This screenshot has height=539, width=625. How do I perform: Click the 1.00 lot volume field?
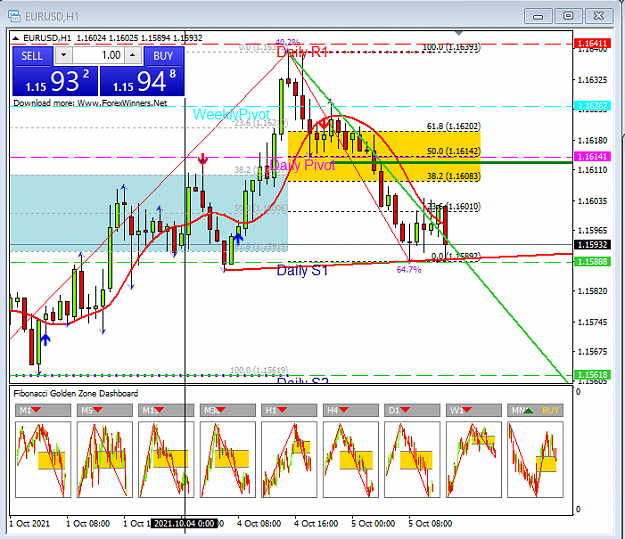pyautogui.click(x=98, y=55)
